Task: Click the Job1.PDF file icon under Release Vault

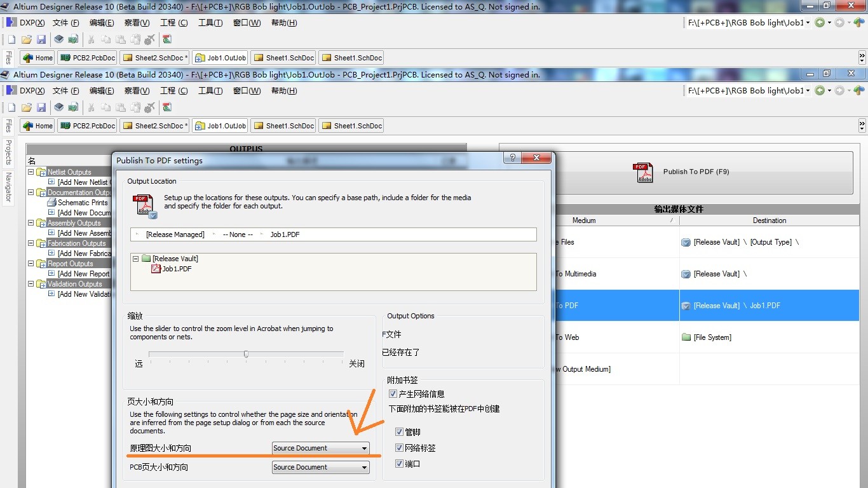Action: click(x=156, y=269)
